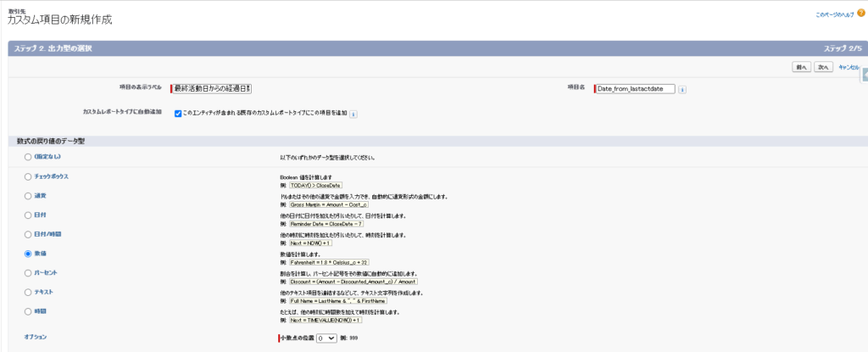Expand the collapsed side panel arrow tab
Viewport: 868px width, 352px height.
point(864,75)
